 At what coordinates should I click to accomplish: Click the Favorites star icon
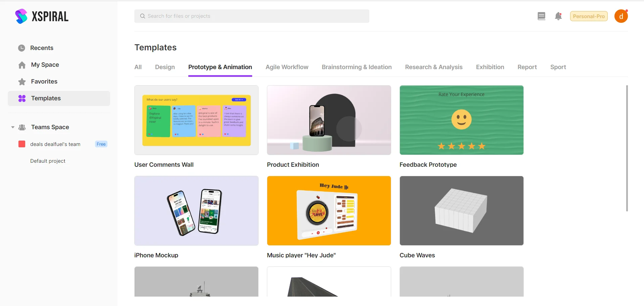coord(22,82)
